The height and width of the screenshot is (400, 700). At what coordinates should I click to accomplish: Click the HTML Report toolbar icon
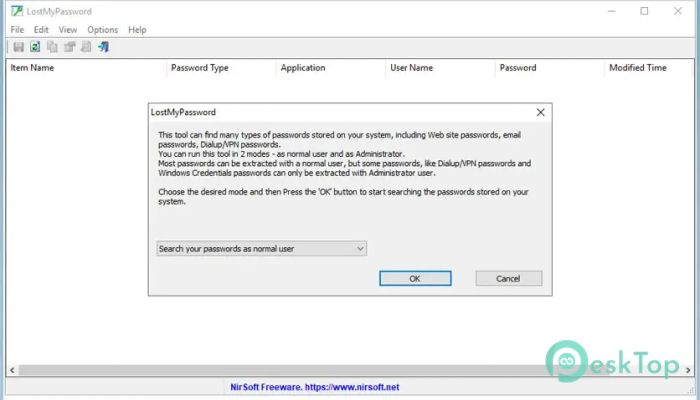pyautogui.click(x=86, y=47)
